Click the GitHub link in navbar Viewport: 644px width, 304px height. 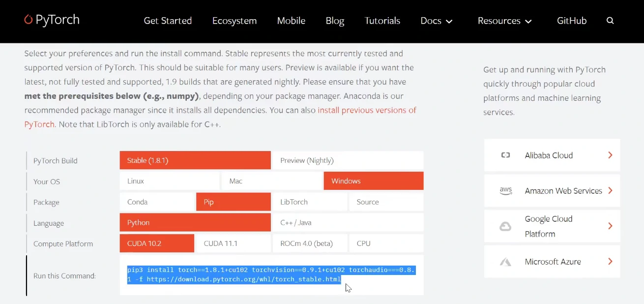571,21
